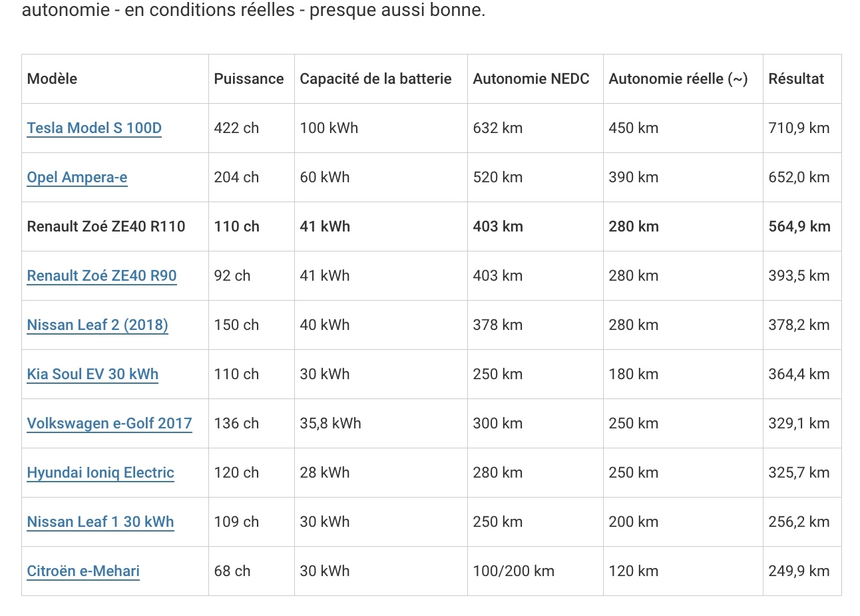Select the 35,8 kWh battery cell
This screenshot has height=616, width=860.
[330, 423]
